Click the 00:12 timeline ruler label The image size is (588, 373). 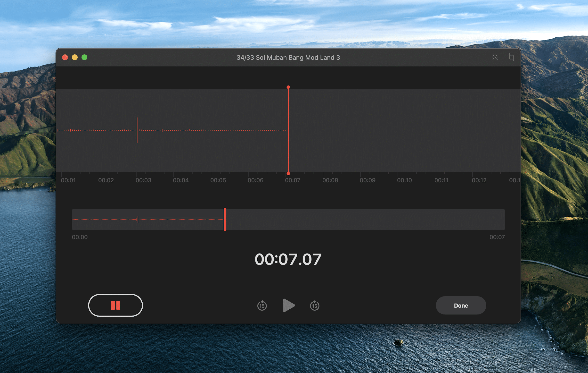(479, 180)
